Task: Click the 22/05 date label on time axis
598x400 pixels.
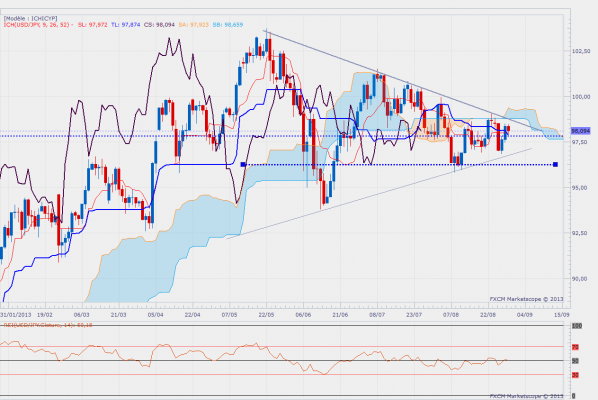Action: 266,315
